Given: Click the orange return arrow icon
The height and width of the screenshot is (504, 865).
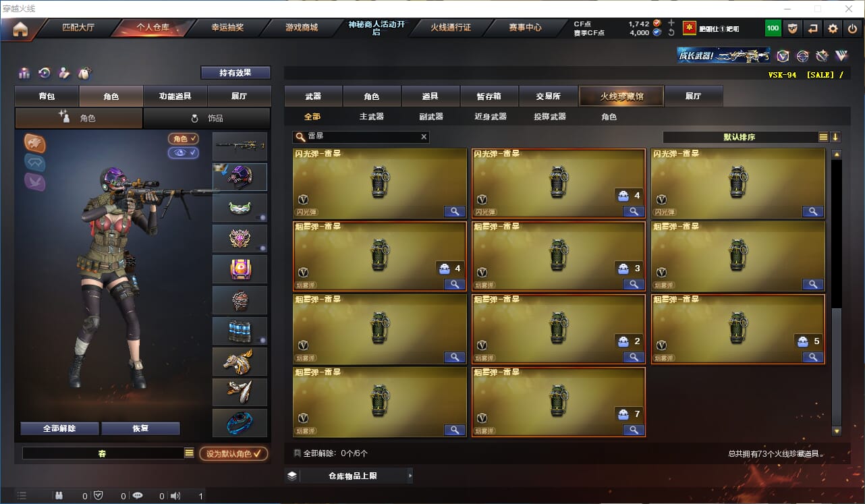Looking at the screenshot, I should pos(813,28).
